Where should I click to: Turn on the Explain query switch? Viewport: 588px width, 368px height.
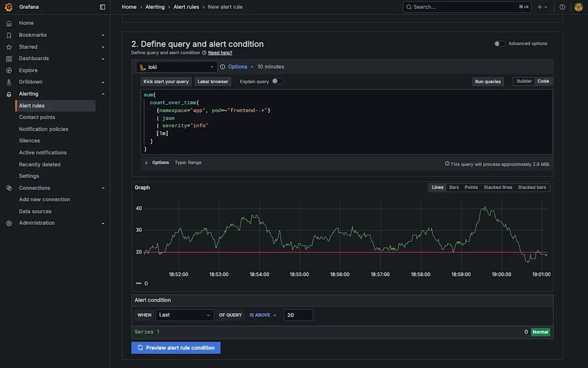(278, 81)
